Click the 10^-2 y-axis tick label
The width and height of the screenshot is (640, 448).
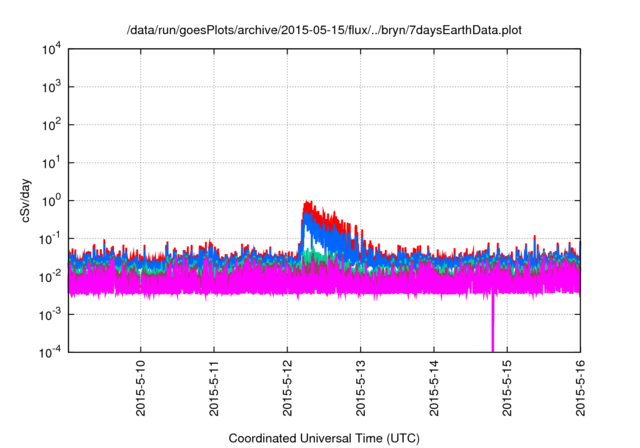tap(50, 277)
